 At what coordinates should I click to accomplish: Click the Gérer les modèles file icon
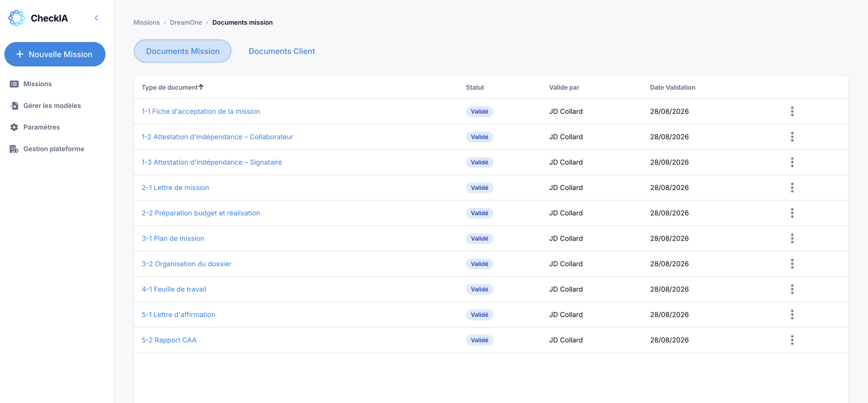coord(14,106)
